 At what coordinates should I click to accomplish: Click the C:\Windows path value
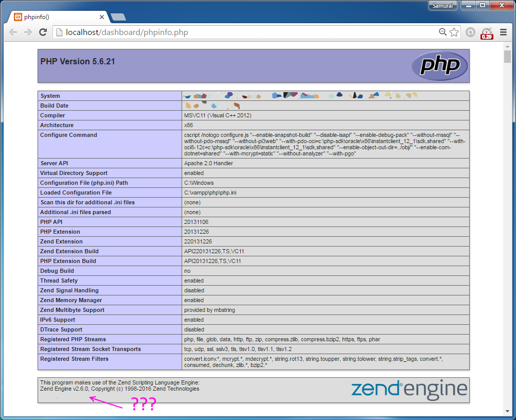[199, 183]
